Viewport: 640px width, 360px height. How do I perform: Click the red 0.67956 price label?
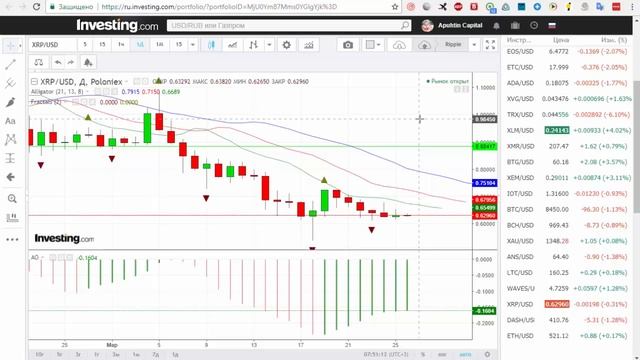[x=485, y=200]
